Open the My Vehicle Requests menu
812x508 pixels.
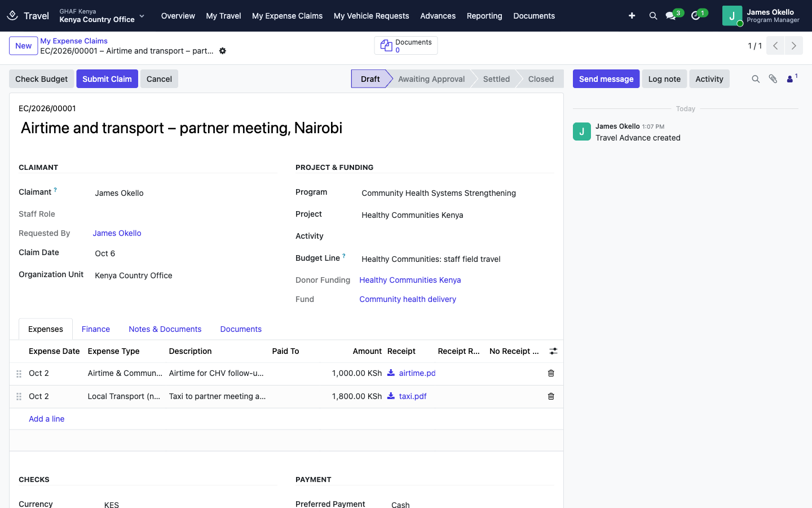pos(371,16)
